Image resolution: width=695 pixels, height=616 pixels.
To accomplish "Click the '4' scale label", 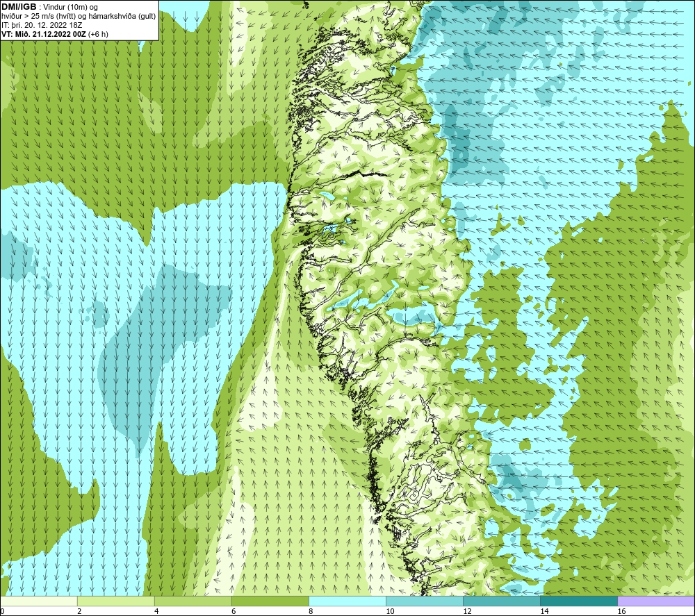I will [x=156, y=612].
